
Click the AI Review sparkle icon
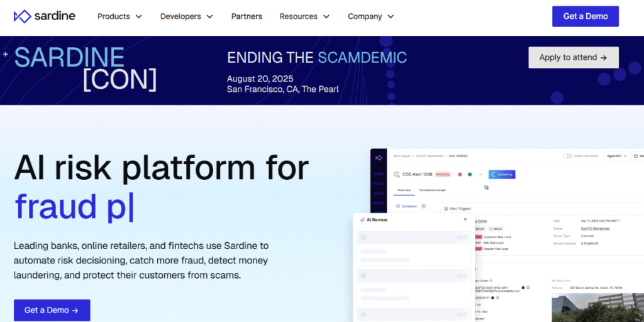point(362,219)
